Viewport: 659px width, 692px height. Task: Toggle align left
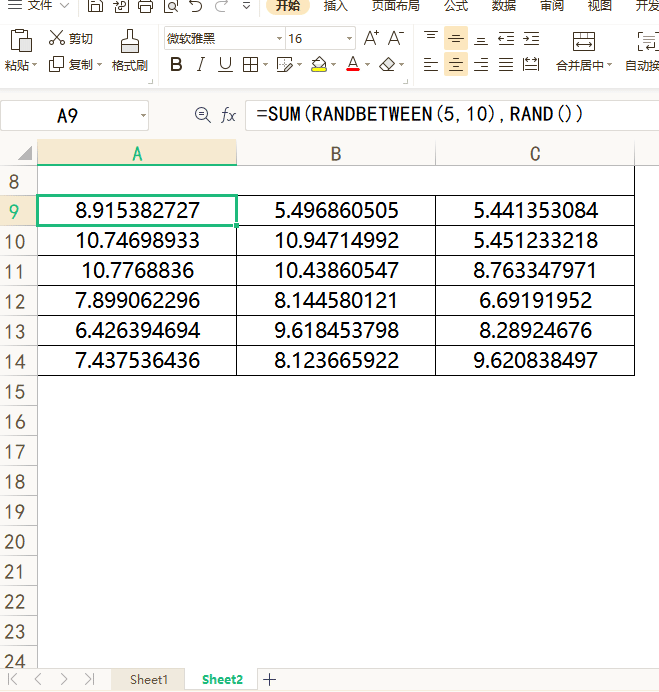pos(431,65)
